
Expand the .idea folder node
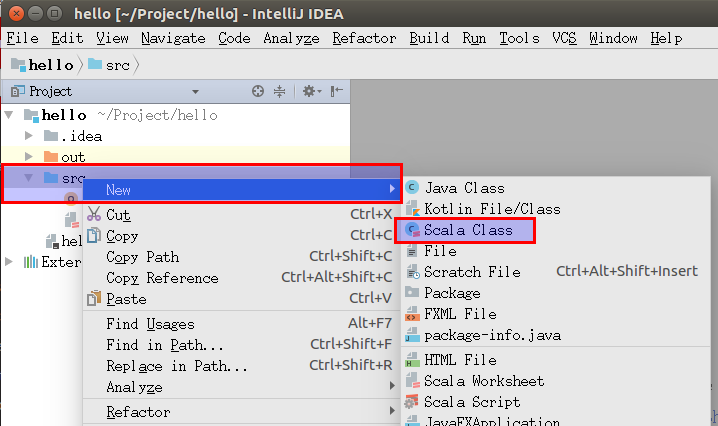point(28,136)
